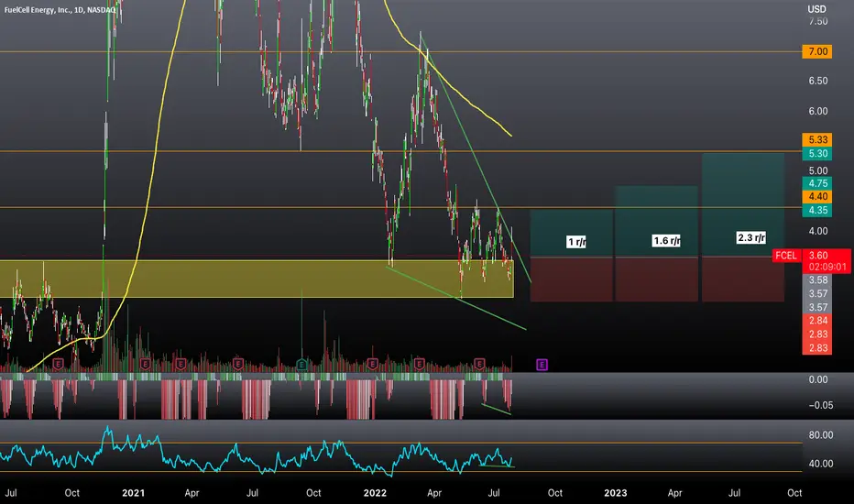Click the 4.00 price axis value
854x504 pixels.
point(818,231)
